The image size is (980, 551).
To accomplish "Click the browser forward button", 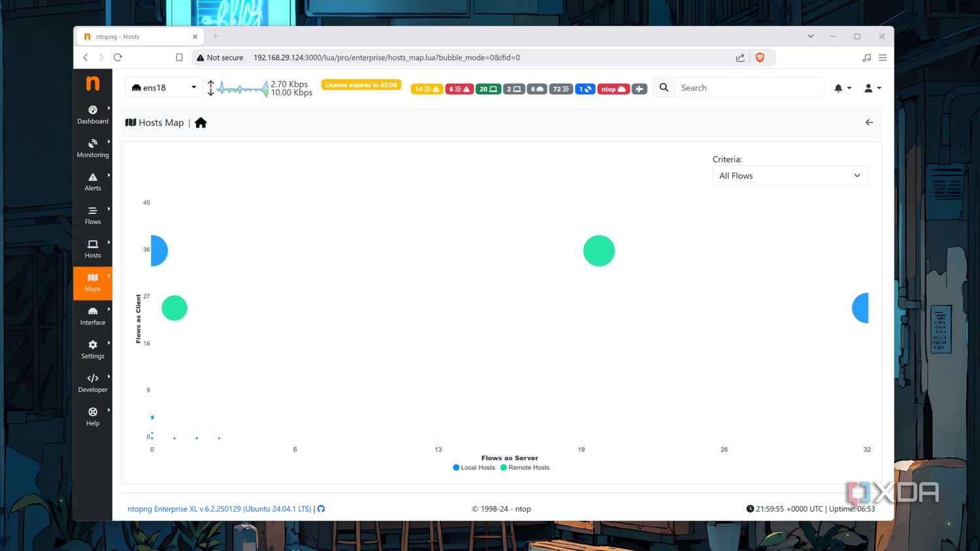I will pos(101,57).
